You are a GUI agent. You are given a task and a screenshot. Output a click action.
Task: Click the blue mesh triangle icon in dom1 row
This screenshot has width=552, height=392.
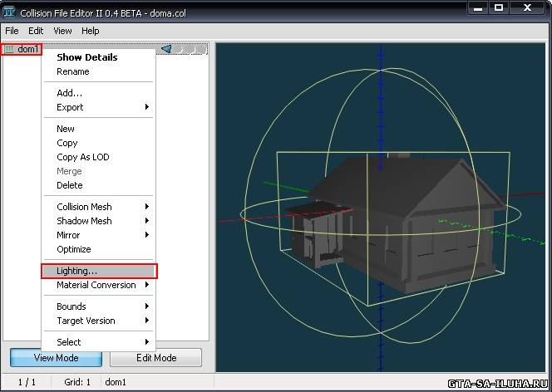coord(166,49)
